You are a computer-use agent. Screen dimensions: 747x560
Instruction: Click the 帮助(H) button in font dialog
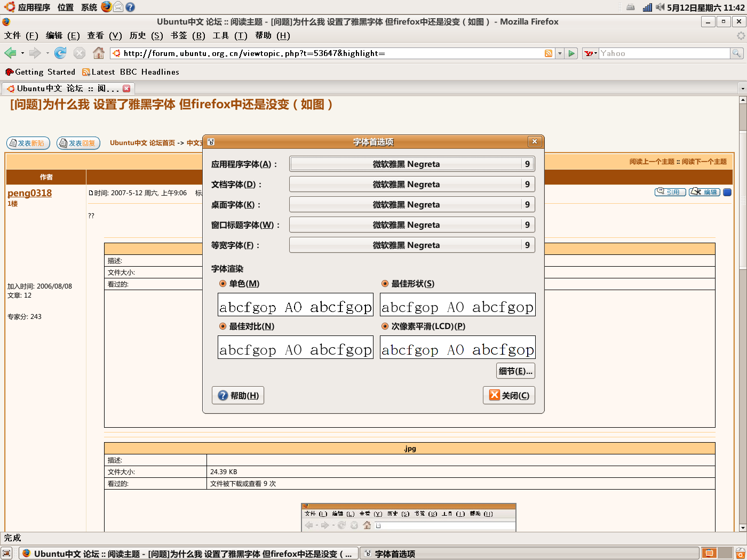[238, 395]
